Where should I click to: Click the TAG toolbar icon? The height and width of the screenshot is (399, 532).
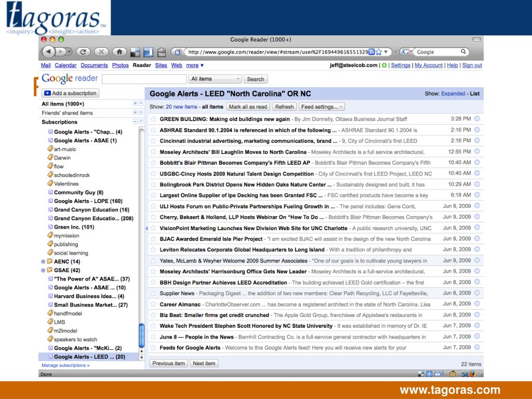tap(162, 52)
